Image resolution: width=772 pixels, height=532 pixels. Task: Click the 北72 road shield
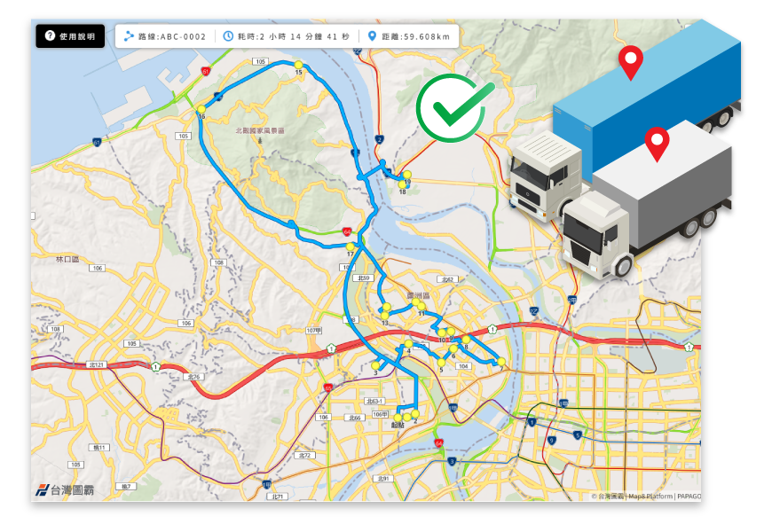coord(304,455)
